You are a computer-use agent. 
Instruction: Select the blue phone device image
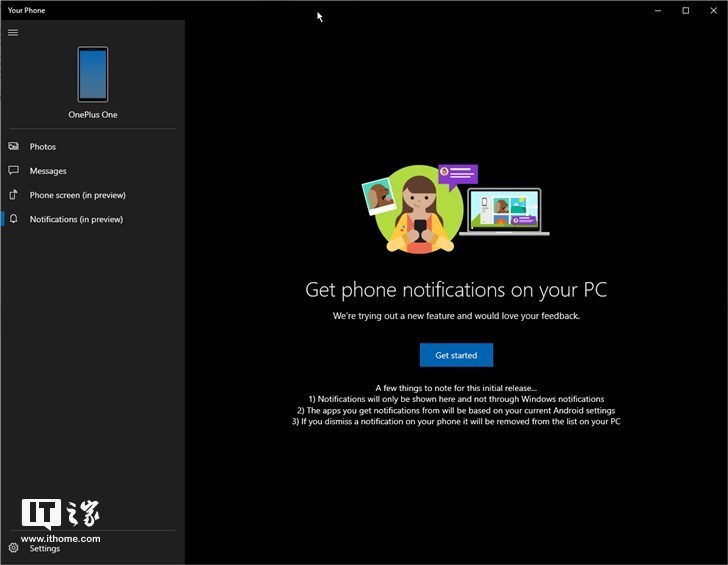pyautogui.click(x=93, y=75)
